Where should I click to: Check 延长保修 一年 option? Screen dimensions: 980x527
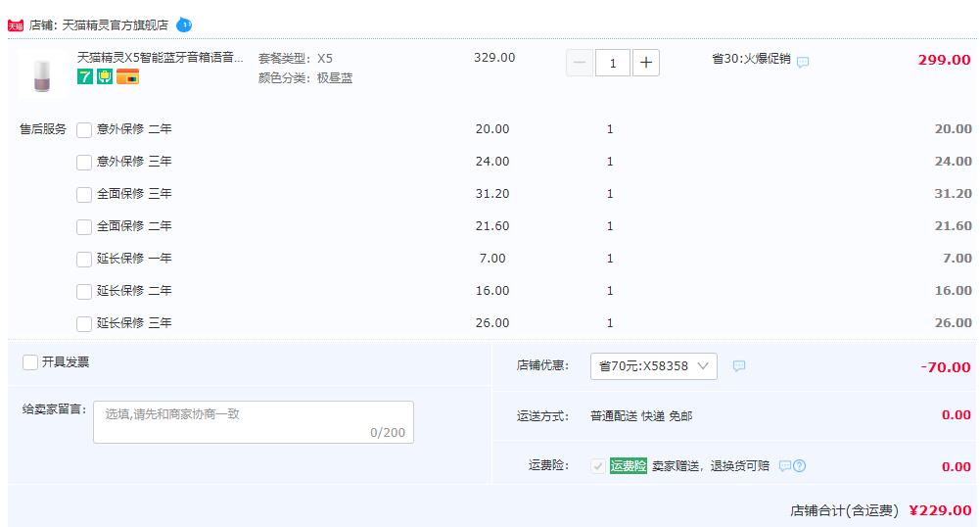click(84, 259)
